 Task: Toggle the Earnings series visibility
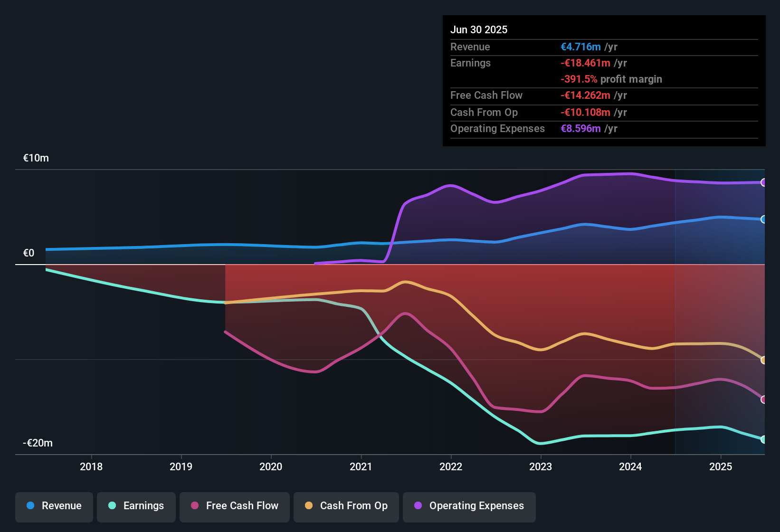[136, 506]
